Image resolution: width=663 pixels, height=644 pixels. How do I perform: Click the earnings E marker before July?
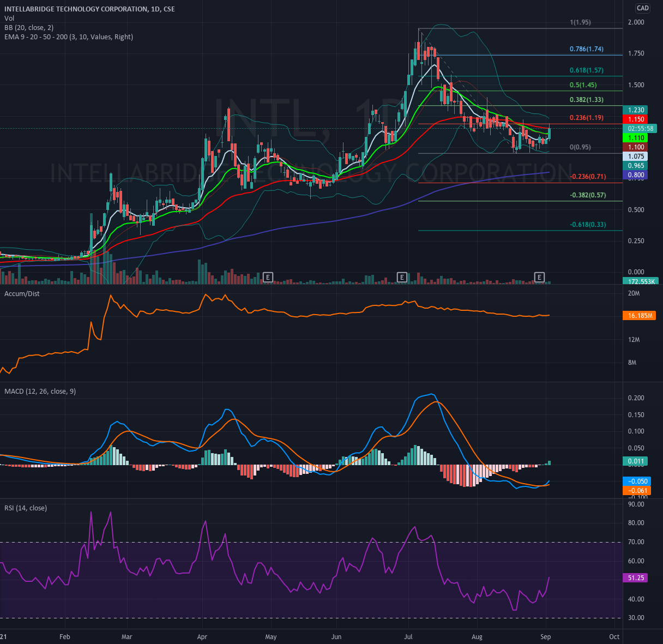tap(402, 278)
